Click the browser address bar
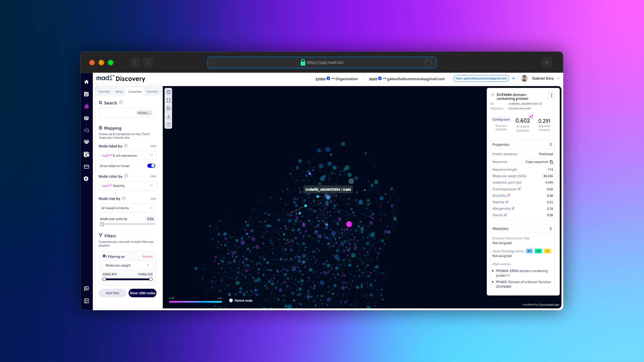Image resolution: width=644 pixels, height=362 pixels. (322, 63)
